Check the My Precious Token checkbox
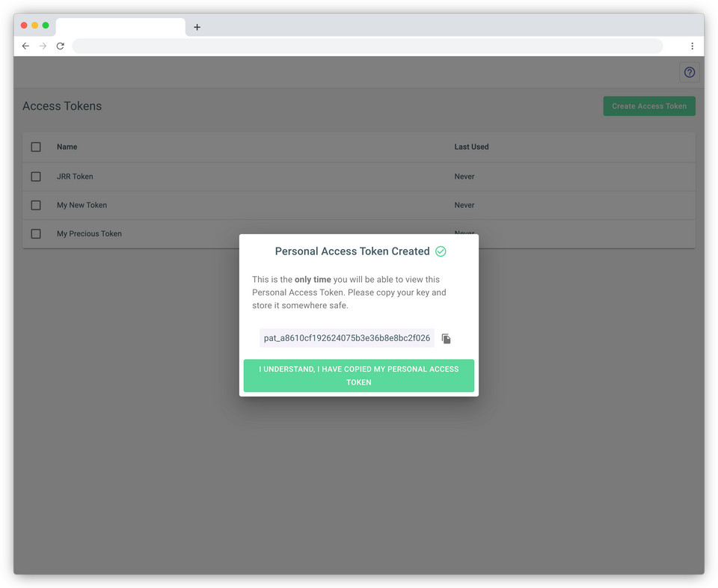This screenshot has width=718, height=588. pyautogui.click(x=35, y=233)
